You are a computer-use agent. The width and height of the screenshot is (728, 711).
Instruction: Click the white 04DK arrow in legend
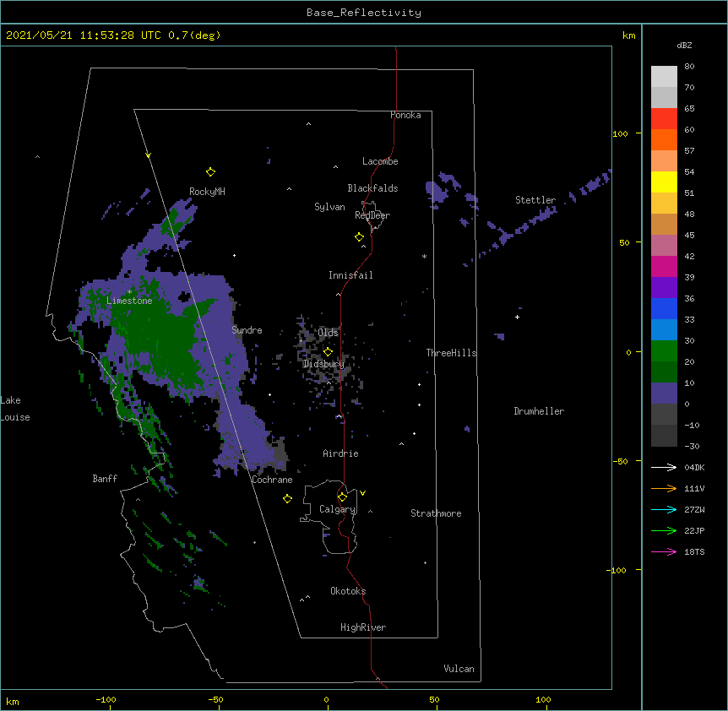664,467
